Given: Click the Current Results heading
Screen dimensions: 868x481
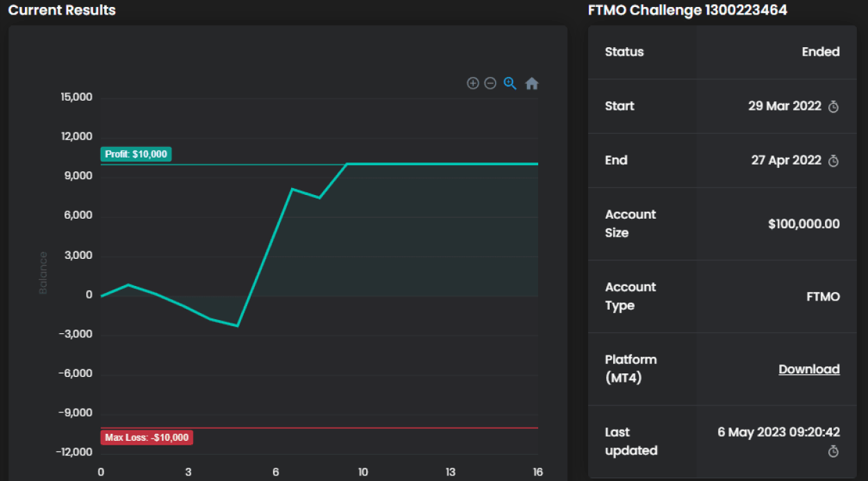Looking at the screenshot, I should coord(62,10).
